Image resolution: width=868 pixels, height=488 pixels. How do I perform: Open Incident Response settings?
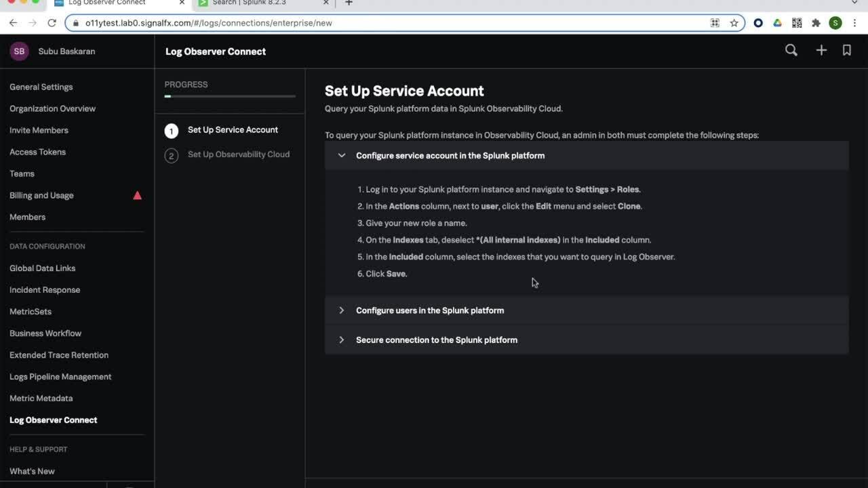pos(45,289)
